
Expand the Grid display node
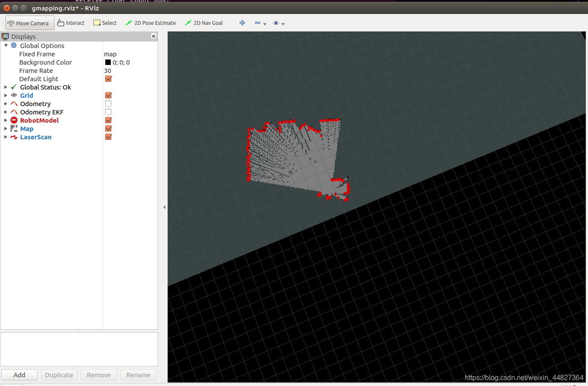tap(6, 96)
